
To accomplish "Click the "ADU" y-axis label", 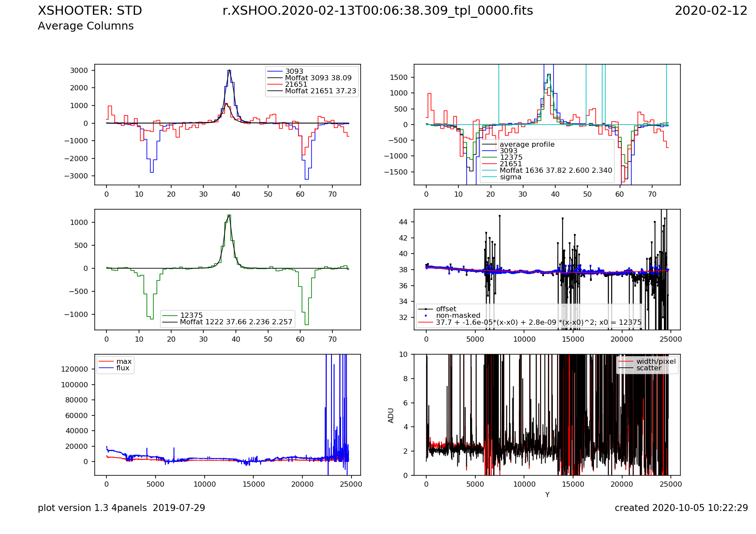I will point(391,415).
